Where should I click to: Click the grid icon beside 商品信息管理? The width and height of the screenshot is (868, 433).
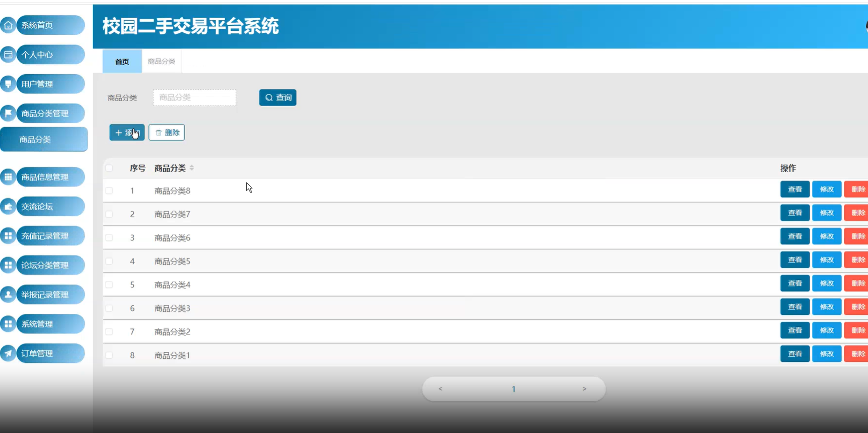point(8,177)
